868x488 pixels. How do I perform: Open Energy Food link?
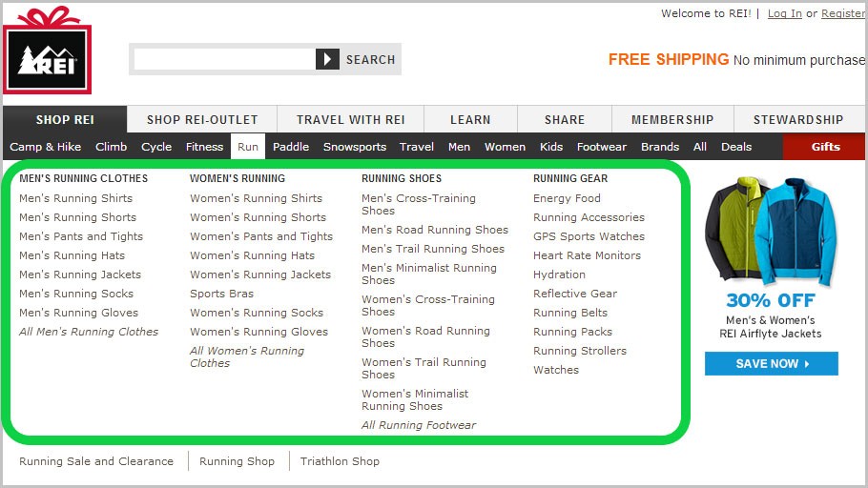click(567, 198)
